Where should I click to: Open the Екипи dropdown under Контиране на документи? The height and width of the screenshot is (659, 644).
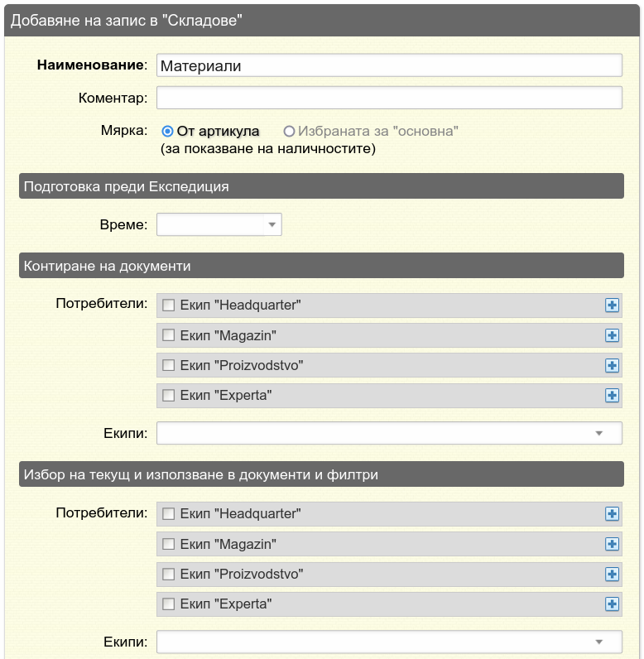[389, 433]
